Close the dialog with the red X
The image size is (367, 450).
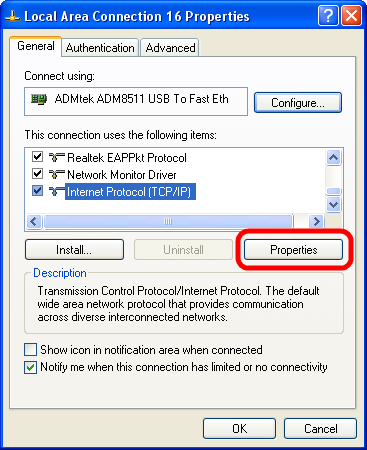click(x=352, y=16)
